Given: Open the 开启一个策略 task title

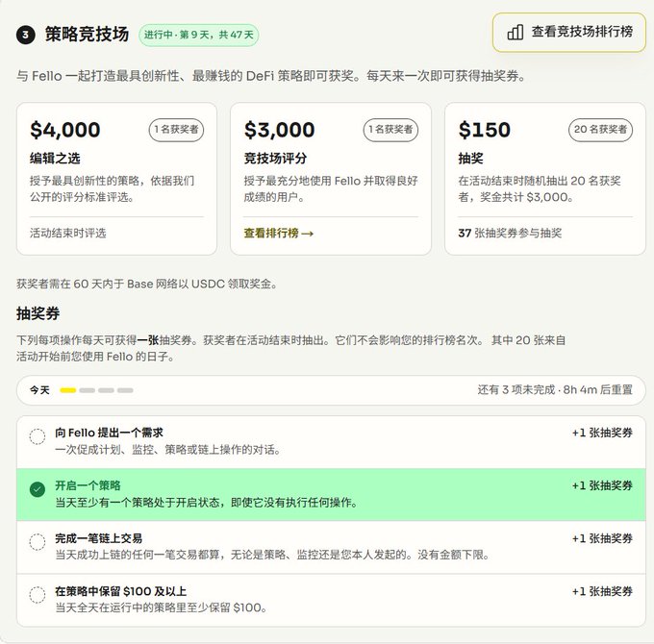Looking at the screenshot, I should click(88, 485).
